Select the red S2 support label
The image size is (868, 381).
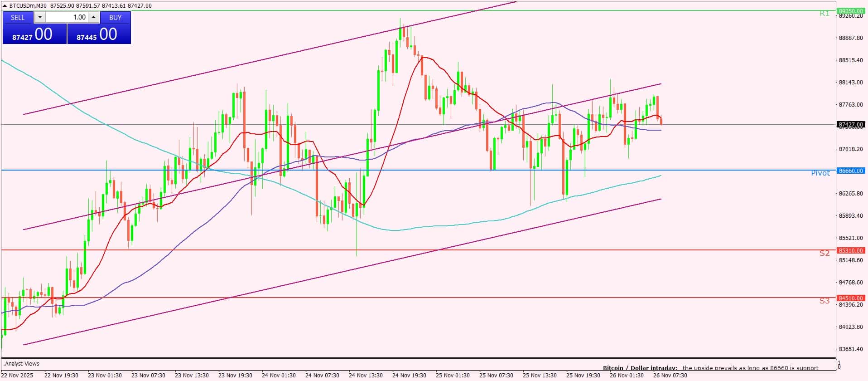(x=824, y=253)
